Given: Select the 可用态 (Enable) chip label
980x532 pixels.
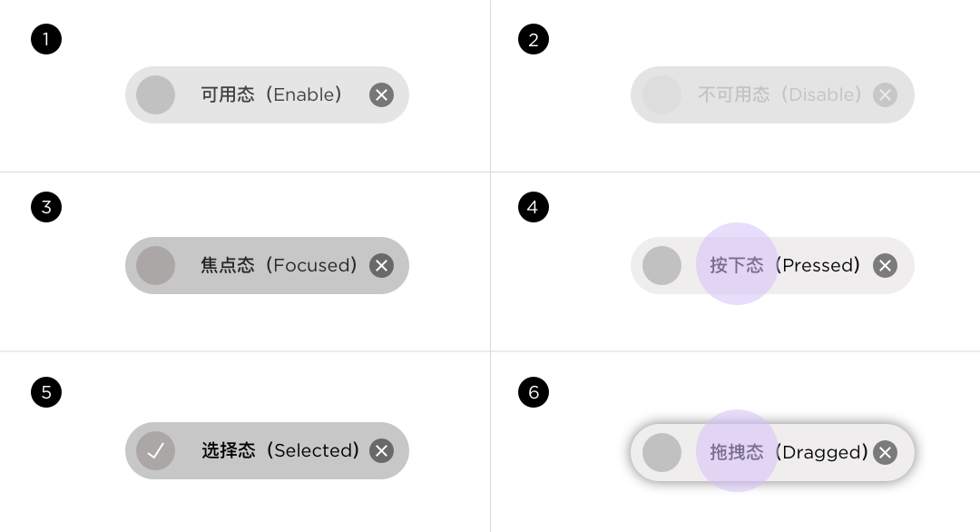Looking at the screenshot, I should (271, 95).
